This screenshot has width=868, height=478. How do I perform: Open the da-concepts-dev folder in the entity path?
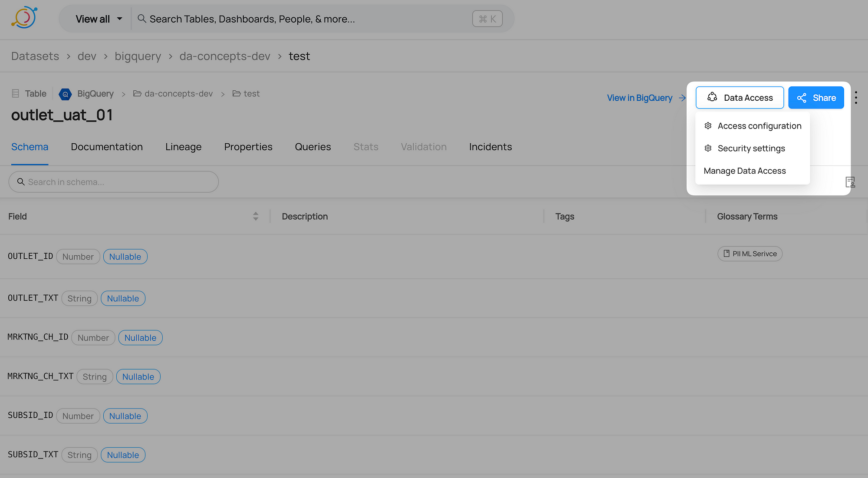point(173,94)
